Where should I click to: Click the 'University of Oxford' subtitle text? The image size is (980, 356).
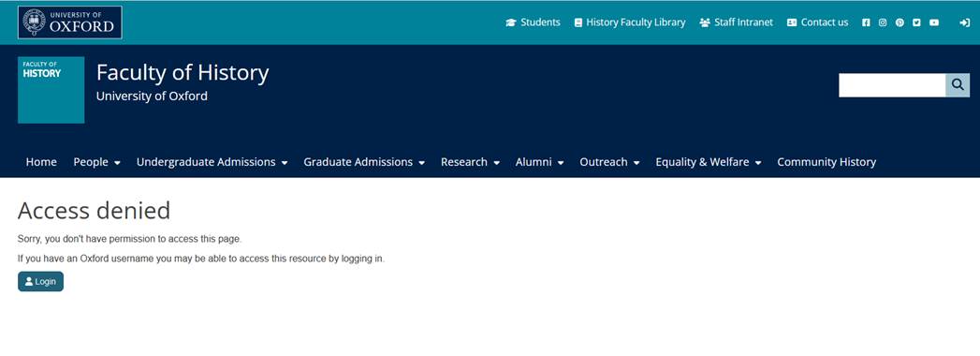click(x=152, y=96)
